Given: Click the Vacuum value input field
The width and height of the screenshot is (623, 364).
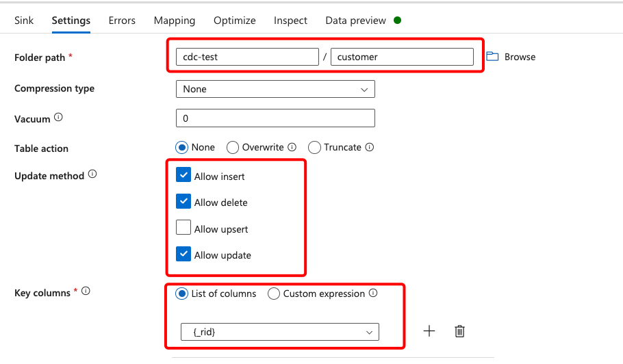Looking at the screenshot, I should tap(275, 118).
